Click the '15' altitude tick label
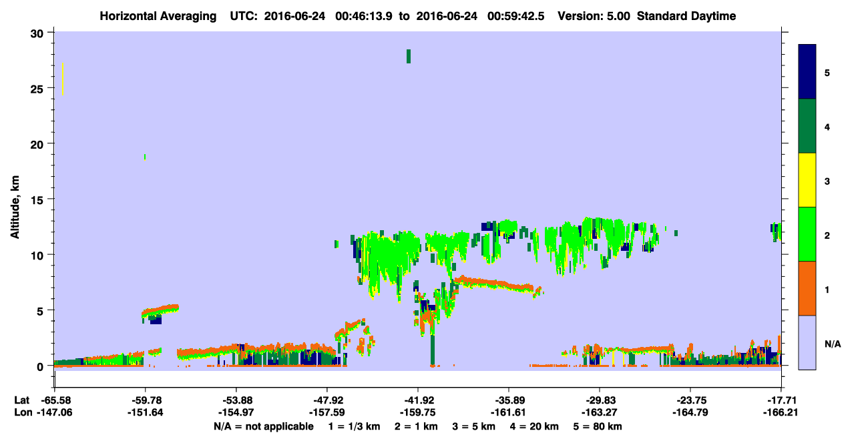868x445 pixels. [39, 199]
